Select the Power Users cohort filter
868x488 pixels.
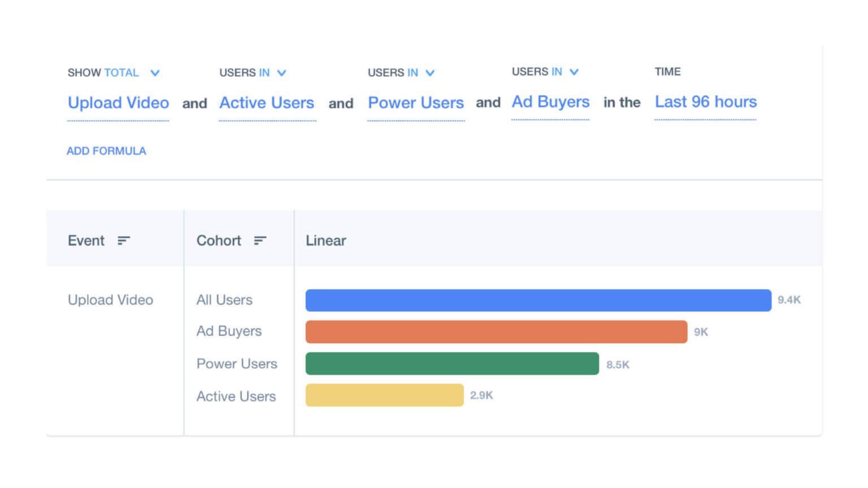click(416, 103)
